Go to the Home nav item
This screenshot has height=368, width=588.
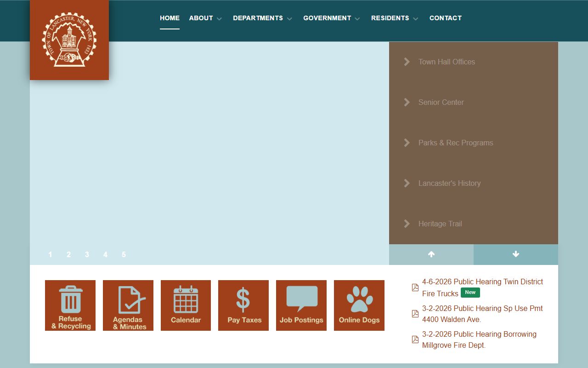coord(170,18)
